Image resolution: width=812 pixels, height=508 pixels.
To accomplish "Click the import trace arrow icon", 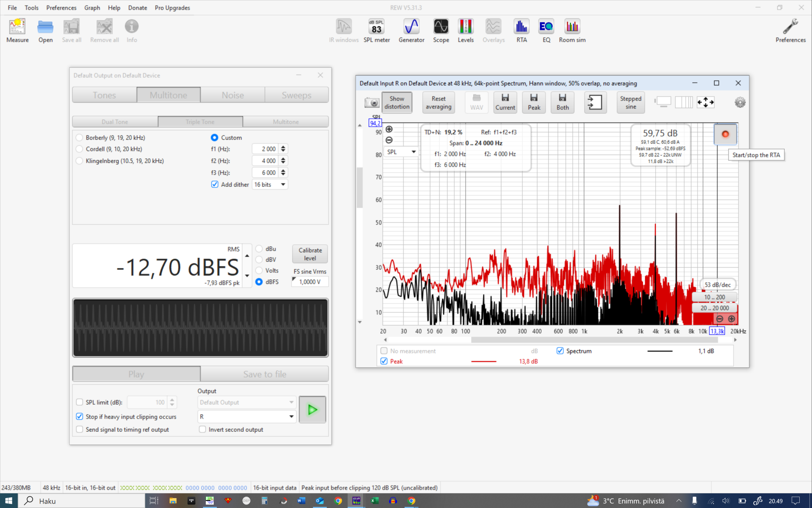I will pyautogui.click(x=595, y=102).
